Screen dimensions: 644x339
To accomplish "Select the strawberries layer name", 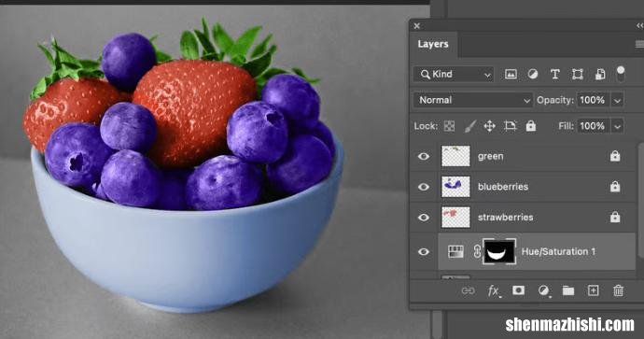I will point(505,217).
